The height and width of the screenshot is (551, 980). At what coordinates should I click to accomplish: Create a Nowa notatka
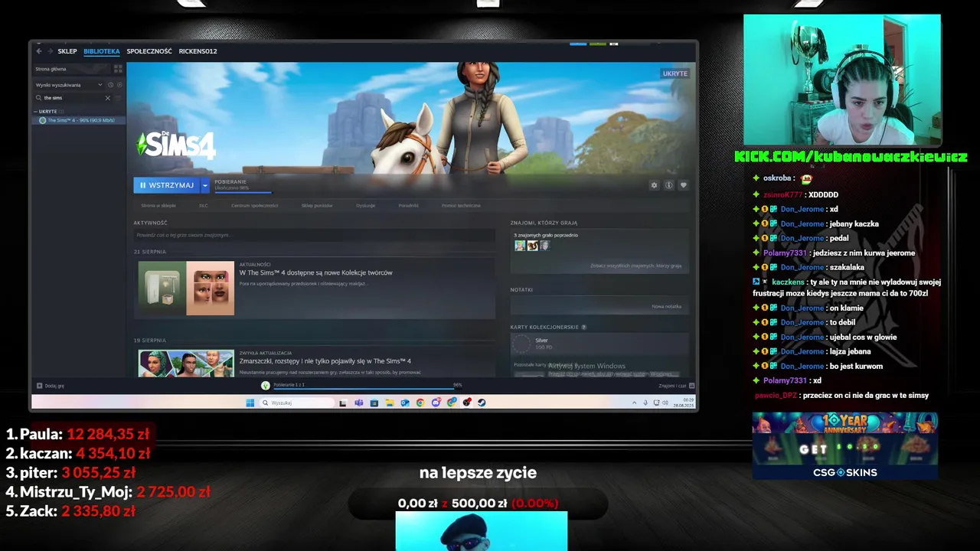666,306
